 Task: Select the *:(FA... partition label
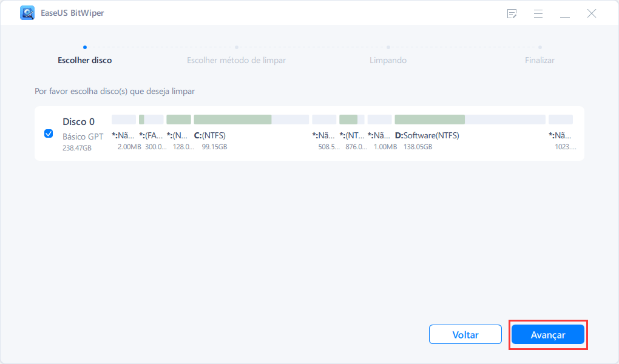pyautogui.click(x=151, y=135)
